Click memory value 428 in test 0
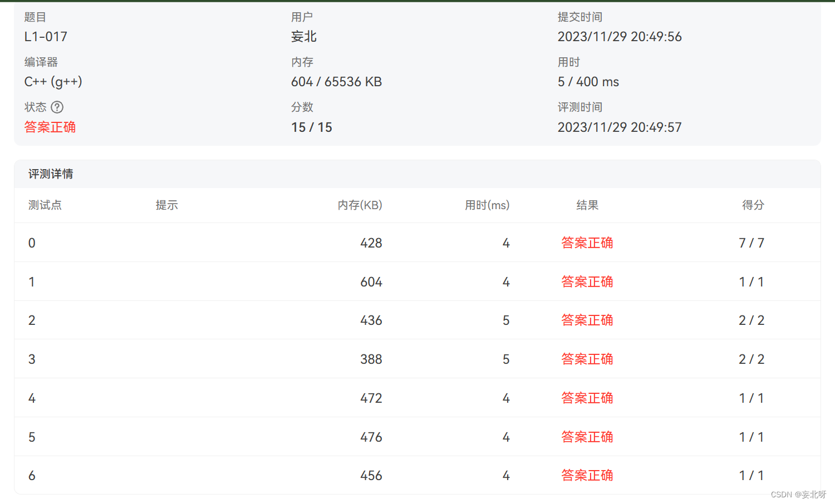 [371, 243]
